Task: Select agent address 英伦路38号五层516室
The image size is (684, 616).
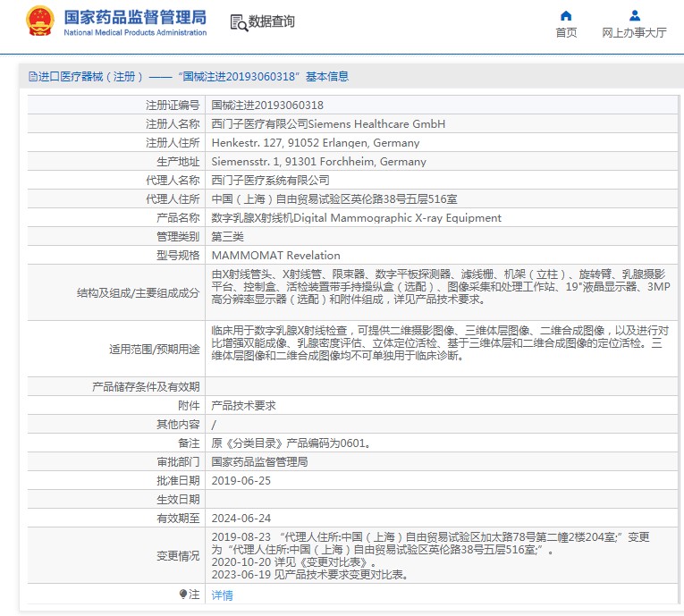Action: coord(334,199)
